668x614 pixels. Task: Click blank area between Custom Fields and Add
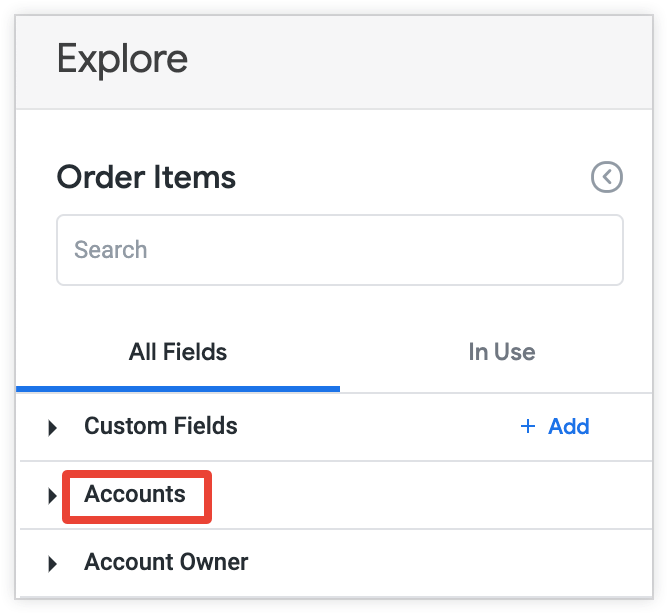(380, 427)
